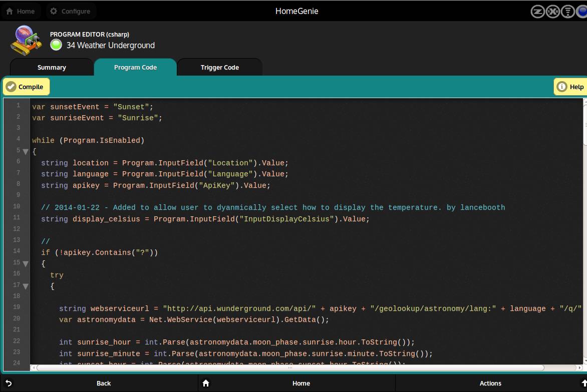Click the "HomeGenie" title text
Image resolution: width=587 pixels, height=392 pixels.
tap(297, 11)
